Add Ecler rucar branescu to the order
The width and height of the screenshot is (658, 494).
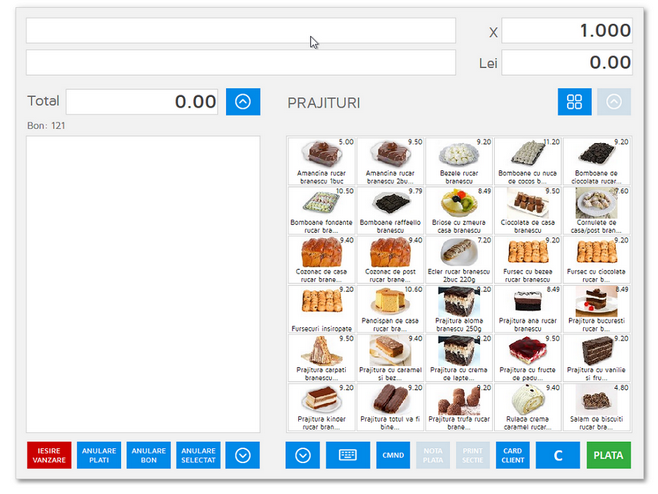(458, 259)
